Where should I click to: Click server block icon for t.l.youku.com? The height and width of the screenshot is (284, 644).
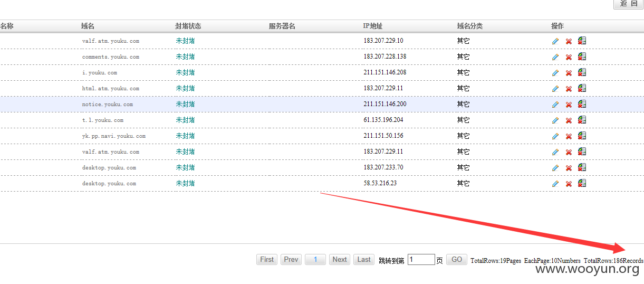pyautogui.click(x=582, y=120)
